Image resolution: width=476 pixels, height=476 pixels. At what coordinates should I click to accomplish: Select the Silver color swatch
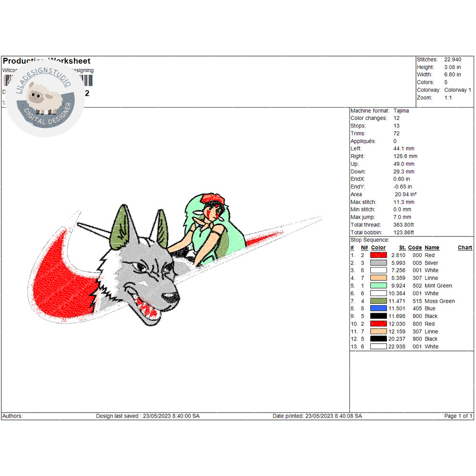pos(378,263)
